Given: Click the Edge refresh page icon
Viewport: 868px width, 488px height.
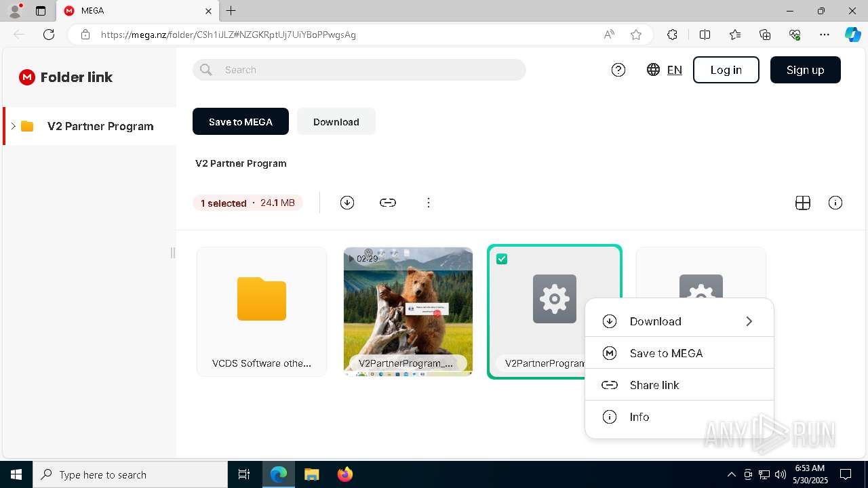Looking at the screenshot, I should 49,35.
